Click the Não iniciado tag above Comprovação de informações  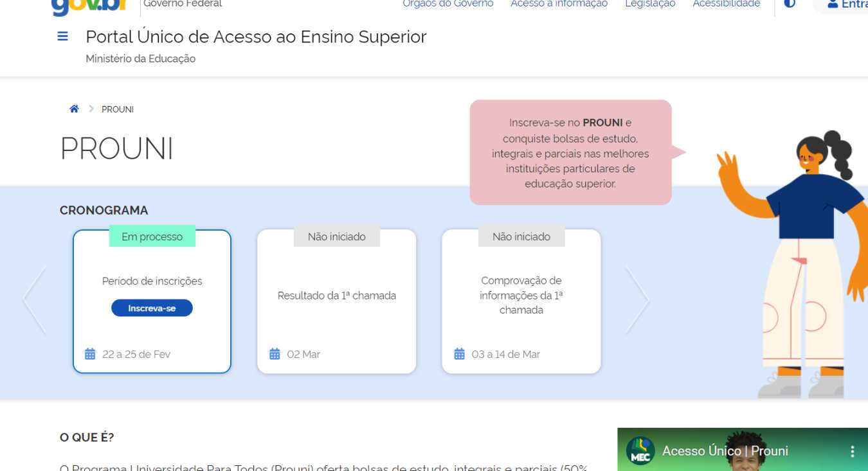(x=521, y=236)
